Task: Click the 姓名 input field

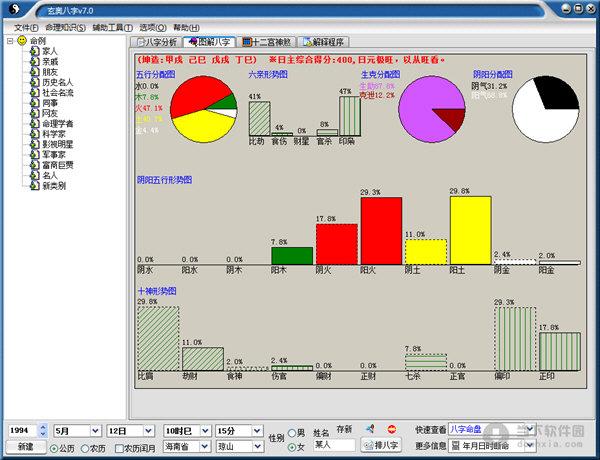Action: point(334,445)
